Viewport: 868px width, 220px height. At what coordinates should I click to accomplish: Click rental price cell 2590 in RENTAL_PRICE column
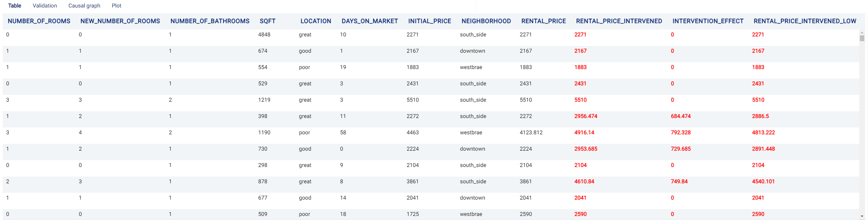pos(526,214)
